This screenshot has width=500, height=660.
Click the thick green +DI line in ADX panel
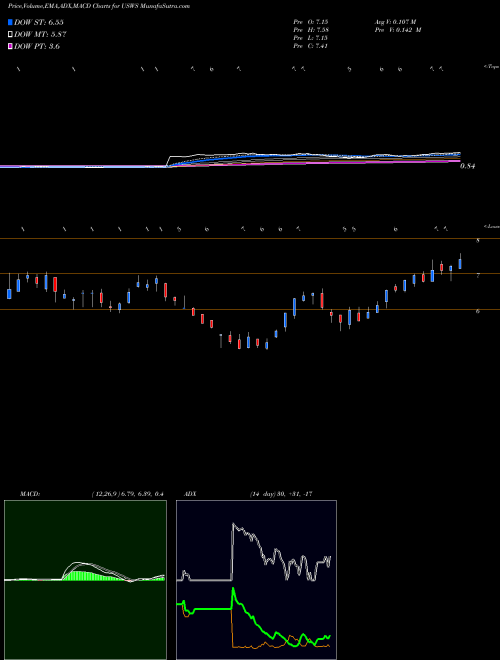(x=253, y=617)
